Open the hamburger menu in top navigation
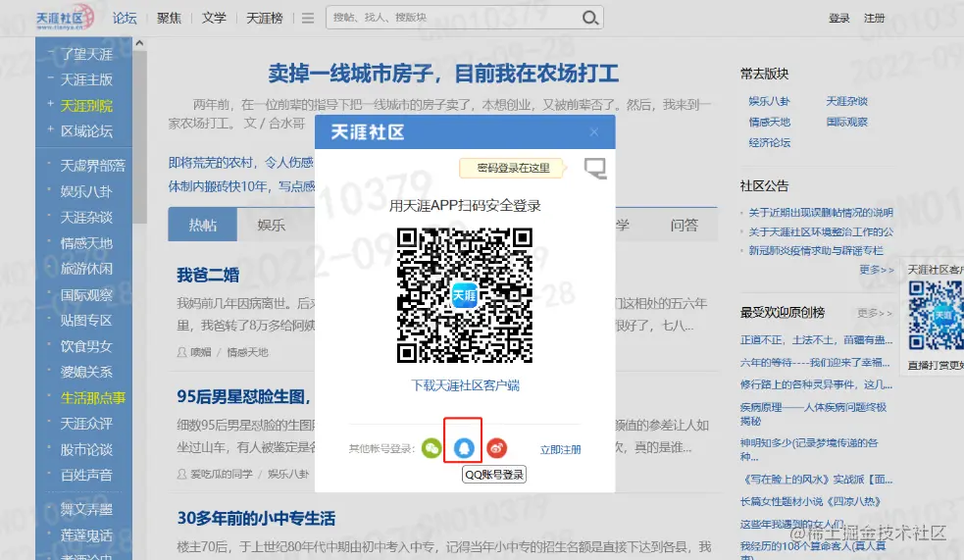This screenshot has width=964, height=560. coord(308,18)
